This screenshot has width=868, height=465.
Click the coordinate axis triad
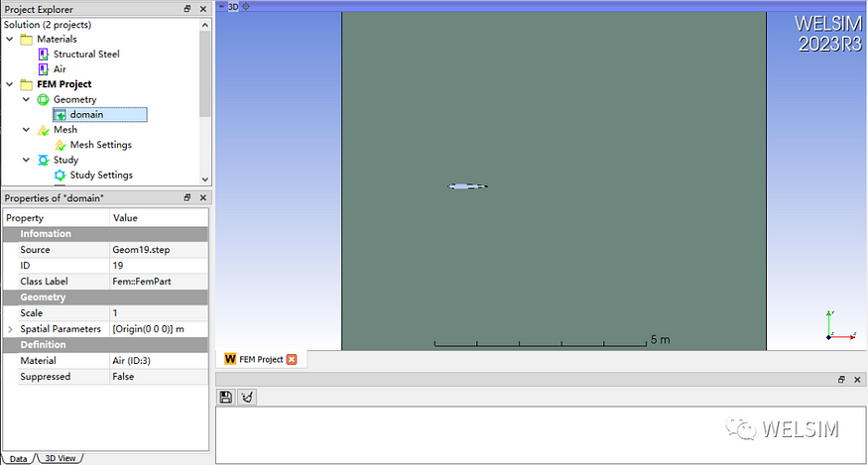tap(841, 325)
